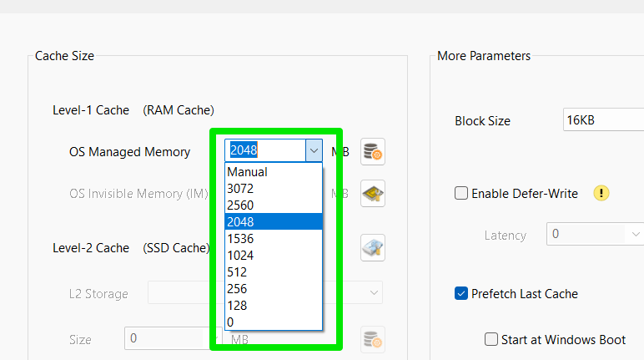Click the OS Invisible Memory chip icon
The image size is (644, 360).
click(372, 193)
